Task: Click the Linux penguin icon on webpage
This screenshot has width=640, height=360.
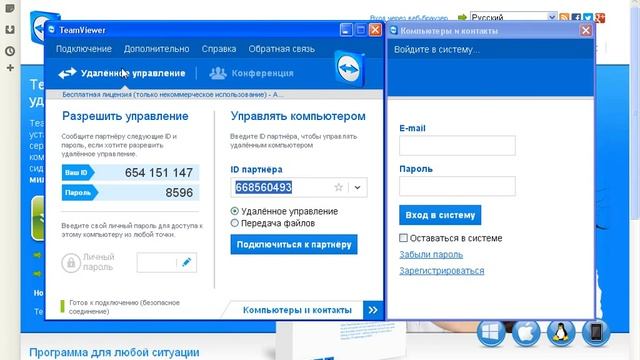Action: pos(561,333)
